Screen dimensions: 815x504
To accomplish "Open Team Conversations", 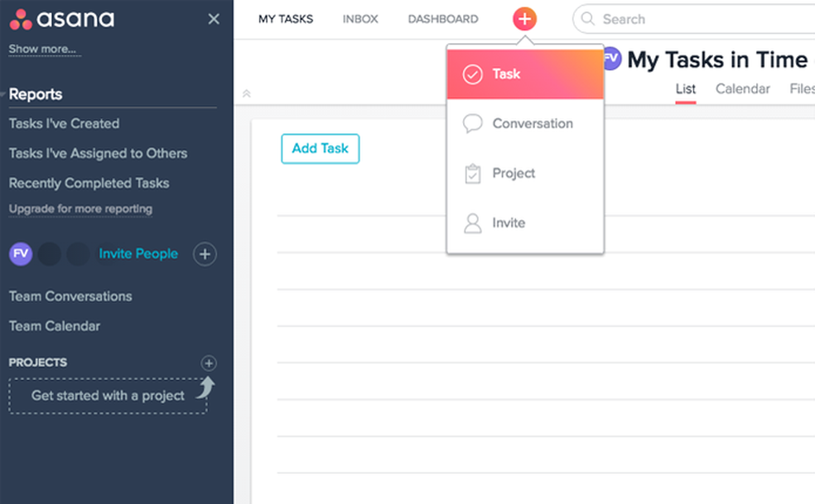I will (x=70, y=296).
